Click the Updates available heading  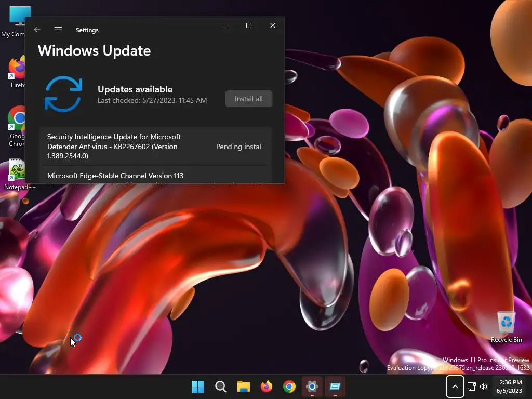click(135, 89)
